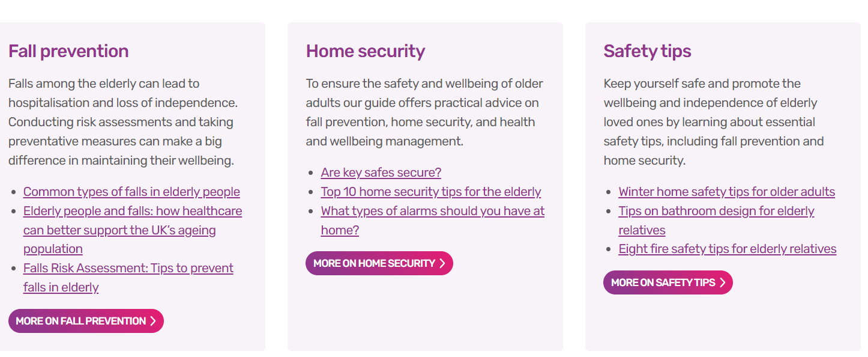Click chevron arrow in Safety Tips button

pyautogui.click(x=723, y=282)
